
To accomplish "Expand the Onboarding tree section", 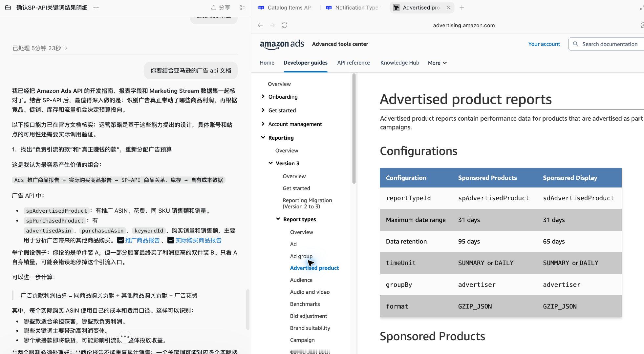I will coord(263,96).
